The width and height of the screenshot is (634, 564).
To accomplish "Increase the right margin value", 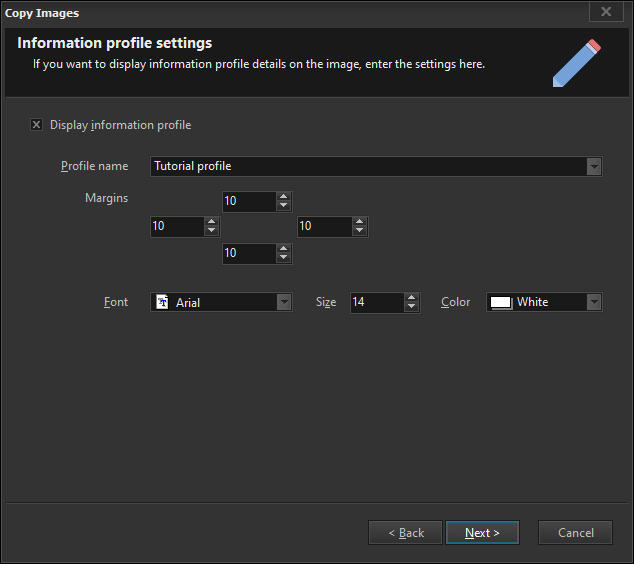I will [x=360, y=222].
